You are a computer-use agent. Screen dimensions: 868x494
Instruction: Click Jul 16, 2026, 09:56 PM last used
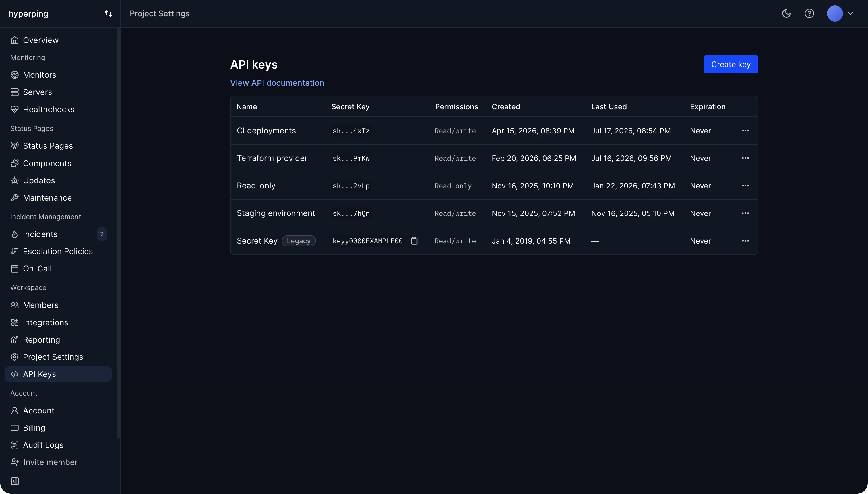[x=631, y=158]
